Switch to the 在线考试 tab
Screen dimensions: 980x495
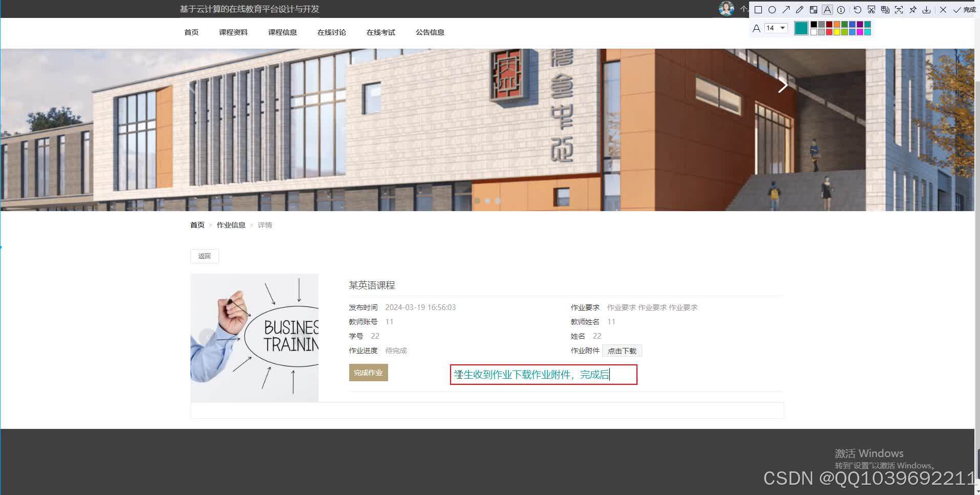(x=380, y=32)
